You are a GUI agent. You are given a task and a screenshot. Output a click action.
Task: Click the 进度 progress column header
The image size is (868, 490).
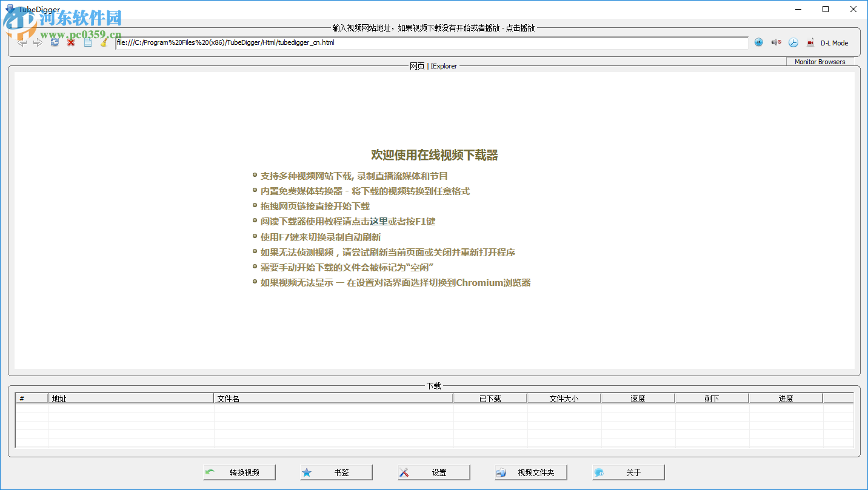tap(786, 398)
